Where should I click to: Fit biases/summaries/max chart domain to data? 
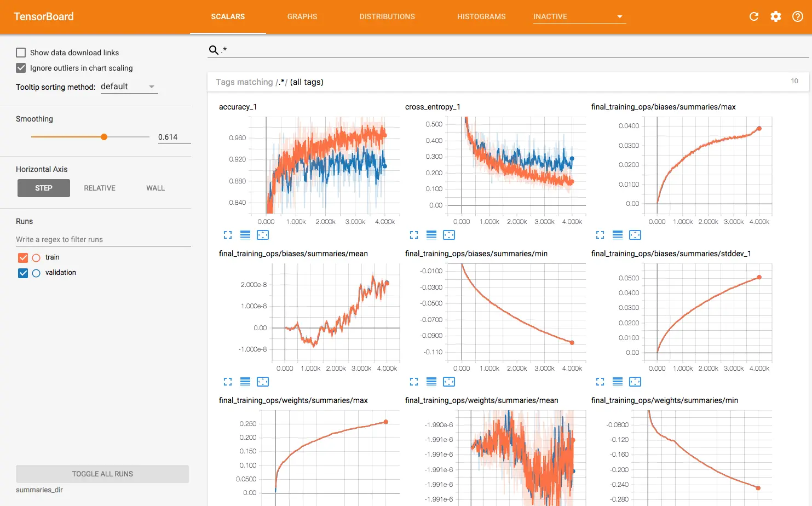pyautogui.click(x=635, y=235)
